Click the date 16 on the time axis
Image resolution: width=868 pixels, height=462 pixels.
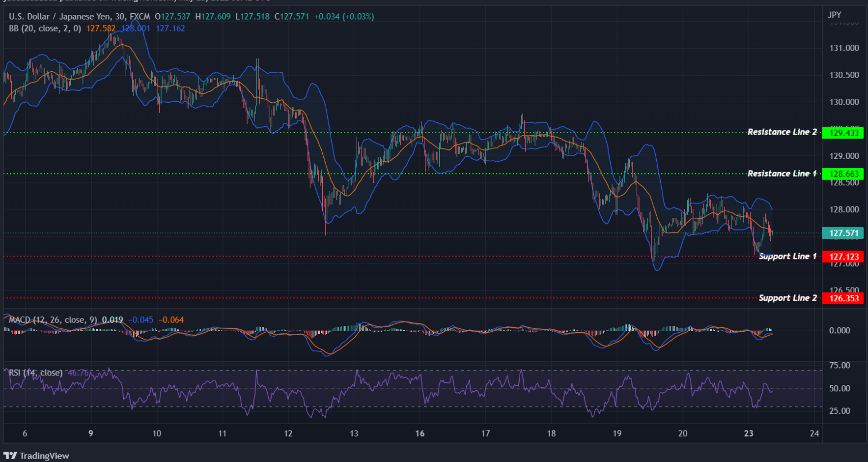[420, 434]
